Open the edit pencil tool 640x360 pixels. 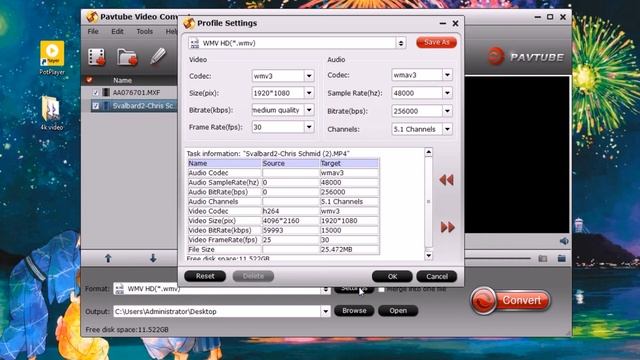[x=158, y=56]
